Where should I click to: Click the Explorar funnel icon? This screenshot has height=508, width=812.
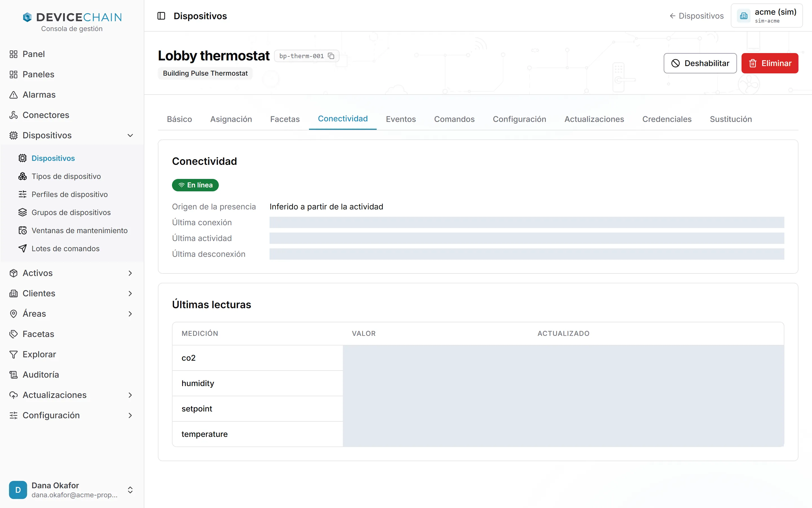pyautogui.click(x=14, y=354)
